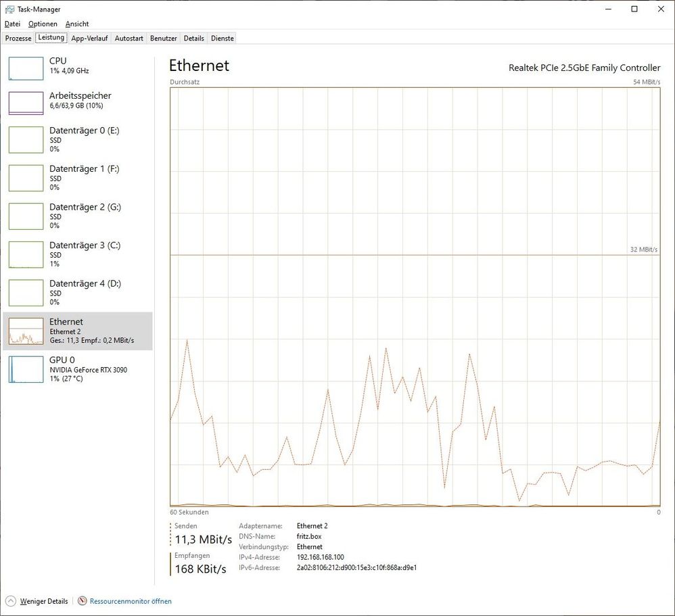This screenshot has height=616, width=675.
Task: Click the Ethernet throughput graph
Action: click(x=415, y=297)
